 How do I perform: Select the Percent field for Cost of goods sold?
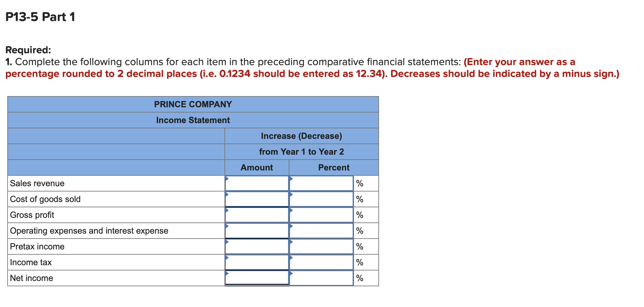tap(321, 199)
